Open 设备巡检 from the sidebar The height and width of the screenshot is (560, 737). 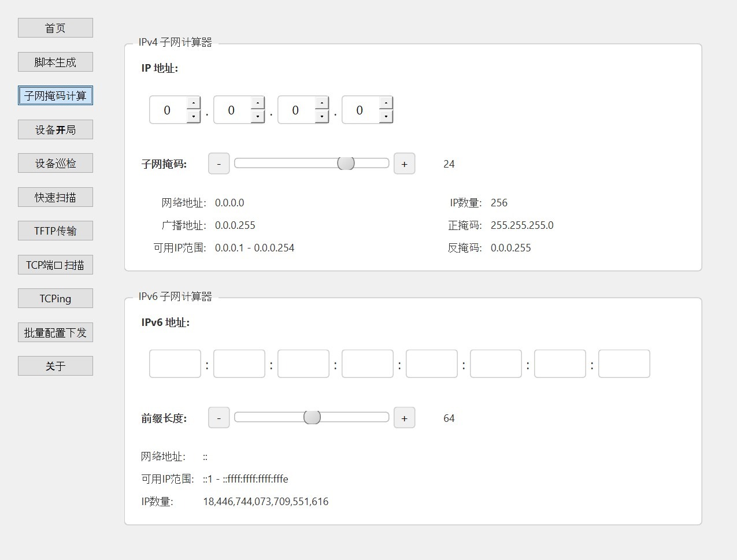55,164
